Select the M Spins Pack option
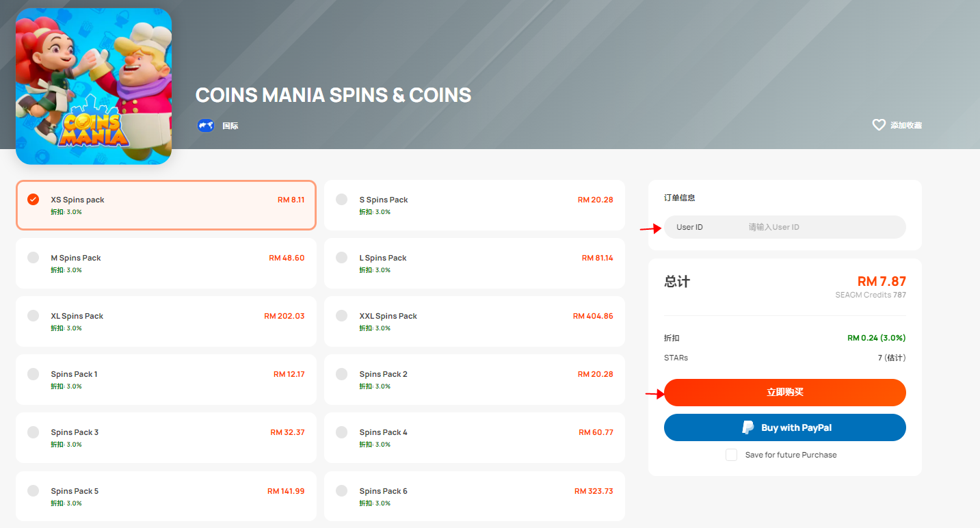This screenshot has height=528, width=980. click(166, 263)
